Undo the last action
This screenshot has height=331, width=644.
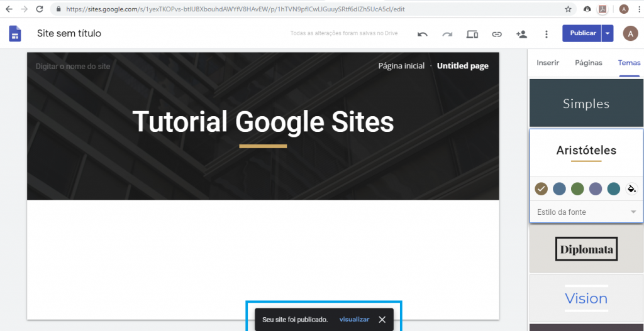pyautogui.click(x=422, y=34)
